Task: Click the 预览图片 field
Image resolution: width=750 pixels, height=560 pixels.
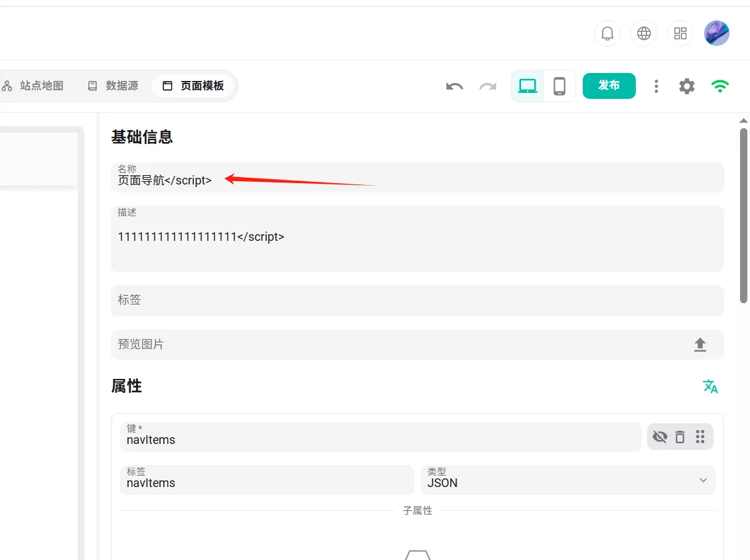Action: click(417, 345)
